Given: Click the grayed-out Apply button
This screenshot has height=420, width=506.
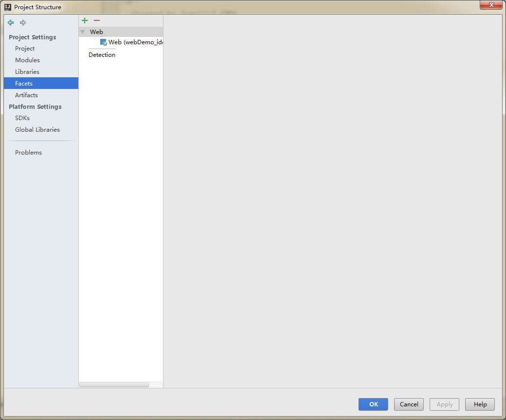Looking at the screenshot, I should [x=444, y=404].
